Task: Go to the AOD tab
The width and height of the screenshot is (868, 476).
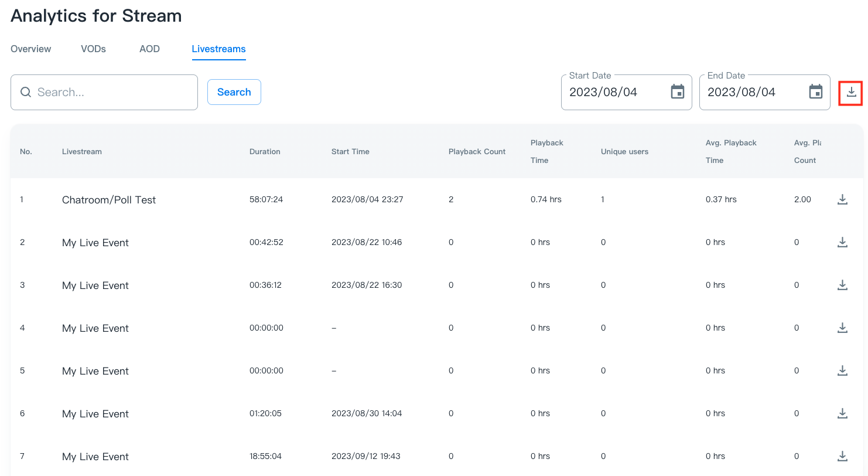Action: click(149, 49)
